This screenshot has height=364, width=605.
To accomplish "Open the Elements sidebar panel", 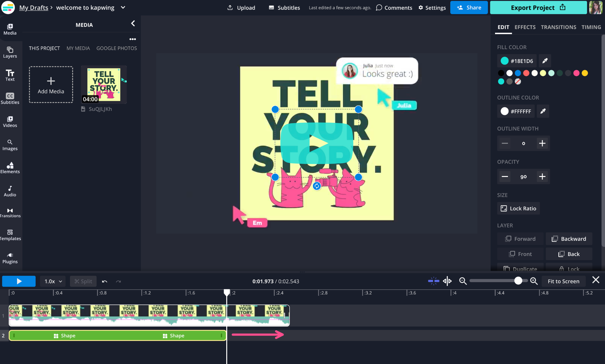I will pos(10,168).
